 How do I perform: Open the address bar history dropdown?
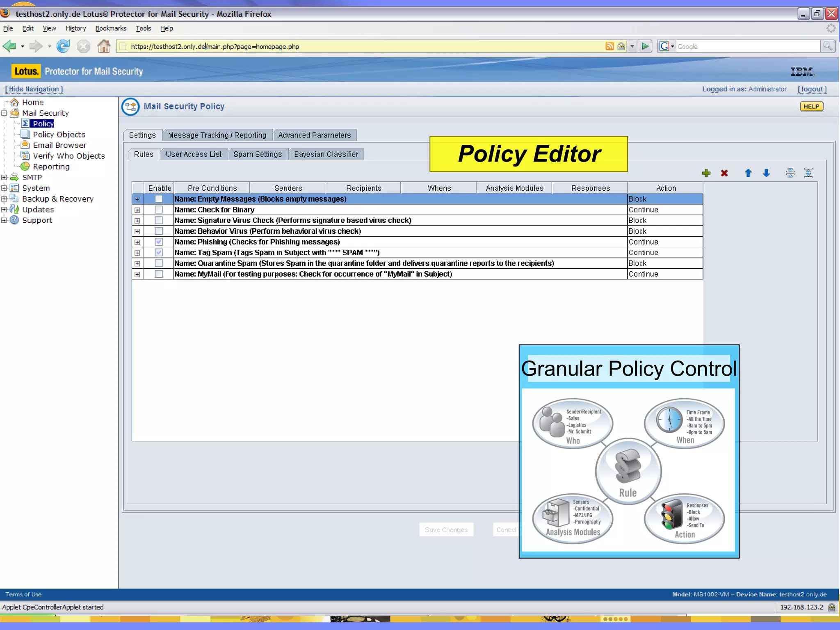pos(632,46)
